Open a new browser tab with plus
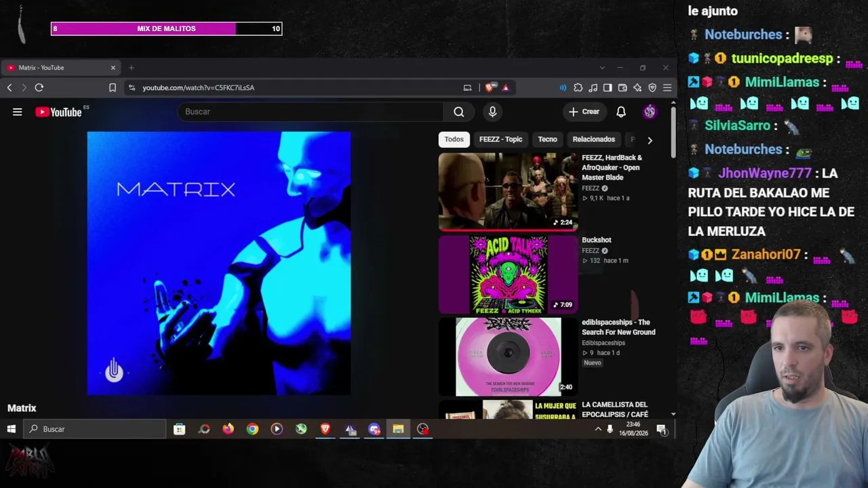This screenshot has height=488, width=868. coord(132,68)
